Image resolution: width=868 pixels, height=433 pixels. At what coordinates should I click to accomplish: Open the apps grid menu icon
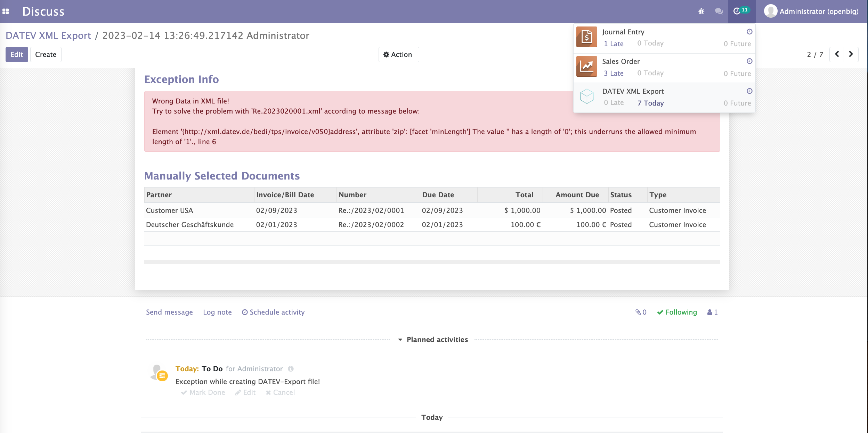[x=6, y=11]
